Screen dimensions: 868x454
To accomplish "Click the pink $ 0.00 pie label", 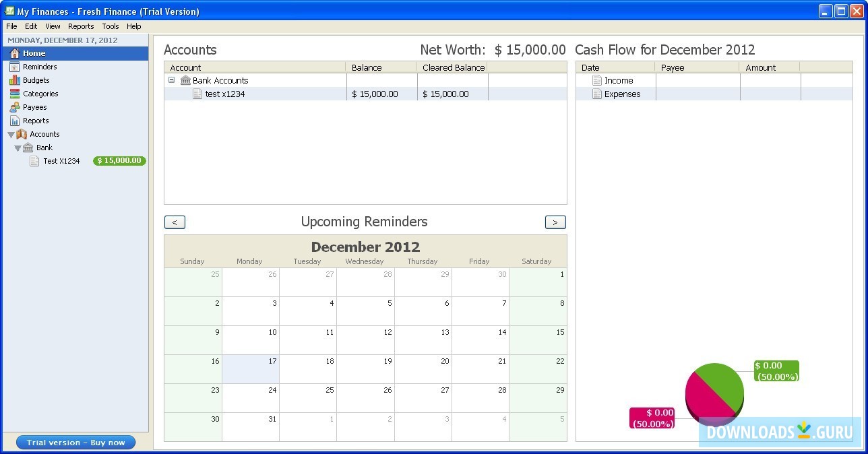I will 652,418.
